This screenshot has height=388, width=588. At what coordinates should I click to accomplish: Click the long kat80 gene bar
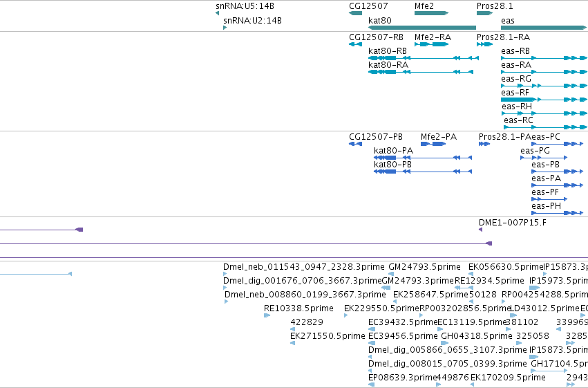[422, 28]
